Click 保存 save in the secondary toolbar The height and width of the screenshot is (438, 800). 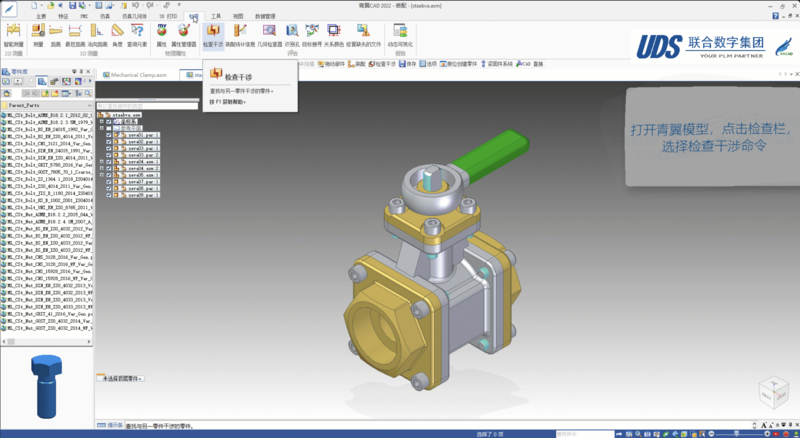tap(408, 64)
